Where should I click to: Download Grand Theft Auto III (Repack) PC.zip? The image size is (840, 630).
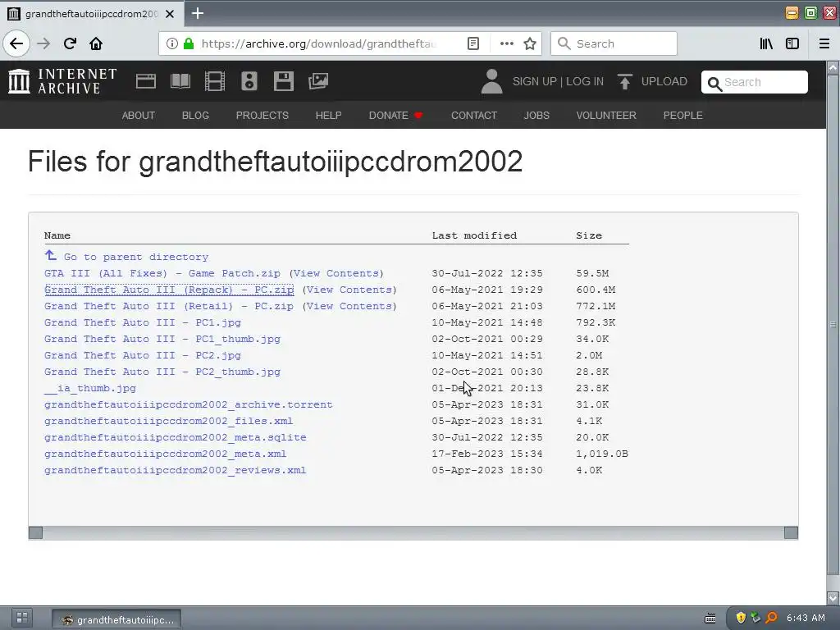(x=169, y=290)
